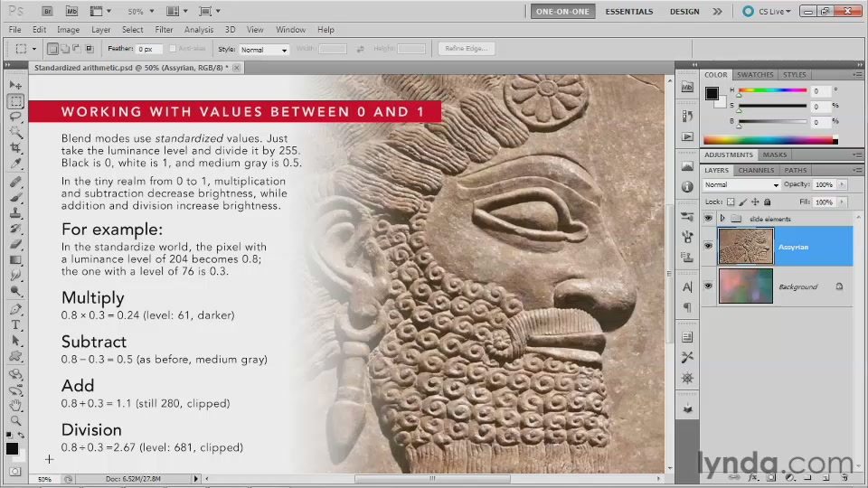The width and height of the screenshot is (868, 488).
Task: Select the Zoom tool
Action: click(15, 421)
